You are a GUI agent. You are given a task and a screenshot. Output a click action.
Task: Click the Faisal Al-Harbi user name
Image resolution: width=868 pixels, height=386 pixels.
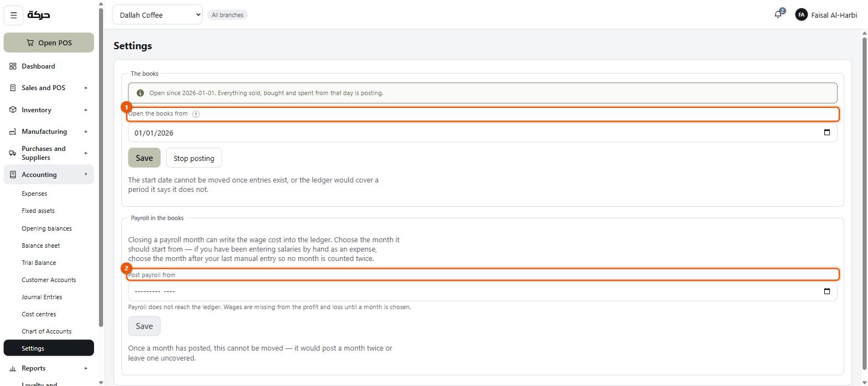[834, 15]
